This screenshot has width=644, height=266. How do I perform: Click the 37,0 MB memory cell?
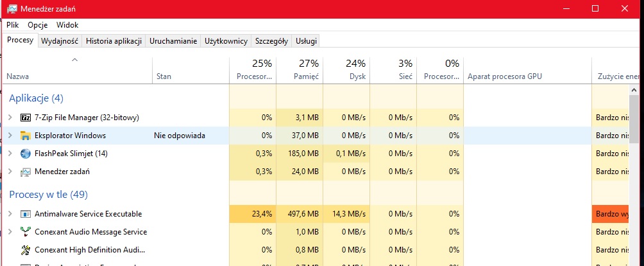pyautogui.click(x=300, y=136)
